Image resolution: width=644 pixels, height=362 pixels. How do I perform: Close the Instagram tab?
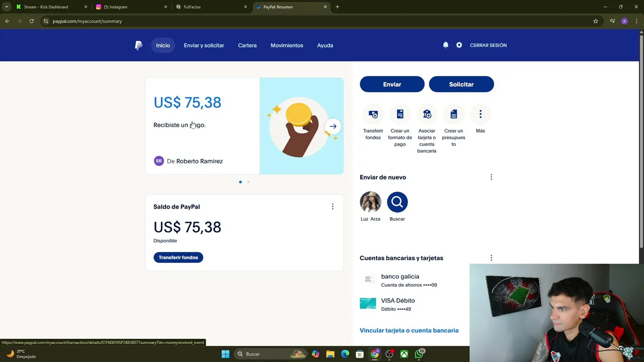click(x=166, y=7)
